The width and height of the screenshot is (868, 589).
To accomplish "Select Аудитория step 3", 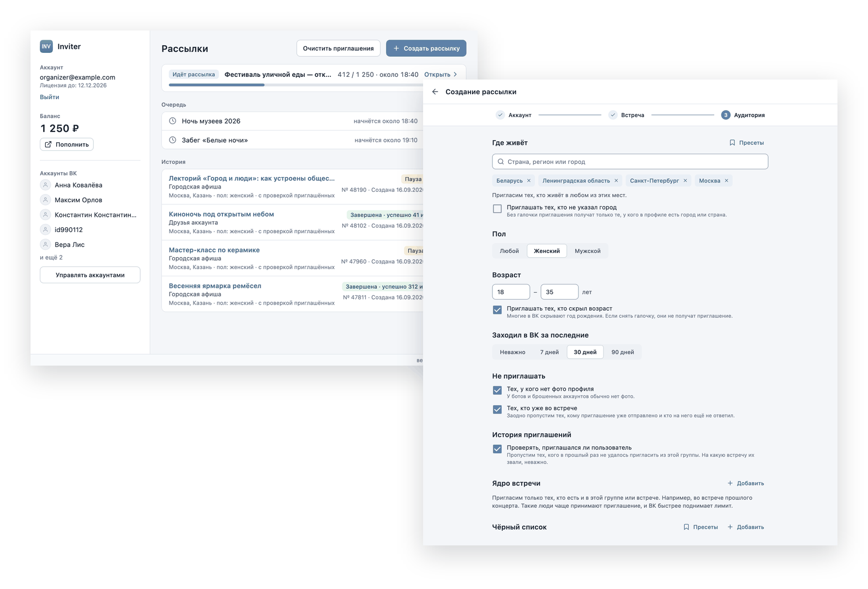I will 743,115.
